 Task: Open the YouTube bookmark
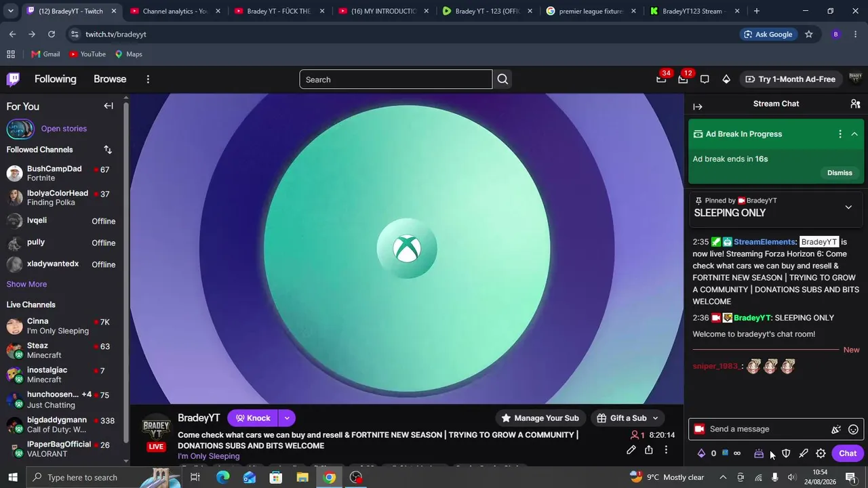click(x=87, y=54)
